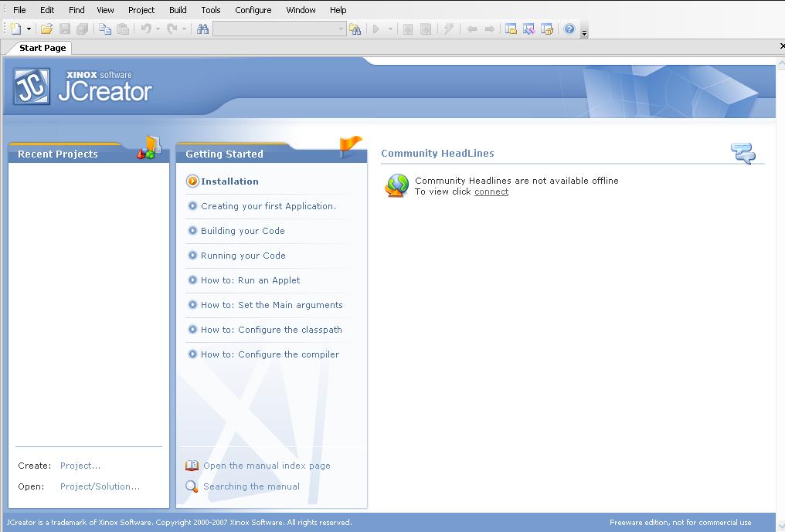Click the Find in Files binoculars-folder icon
Screen dimensions: 785x532
click(x=355, y=29)
